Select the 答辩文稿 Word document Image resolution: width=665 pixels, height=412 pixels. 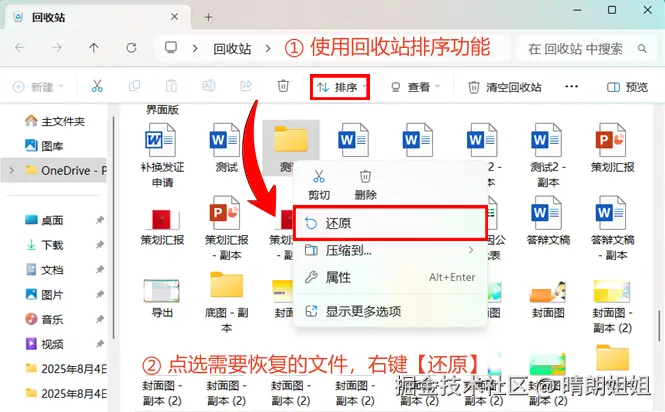click(x=548, y=221)
